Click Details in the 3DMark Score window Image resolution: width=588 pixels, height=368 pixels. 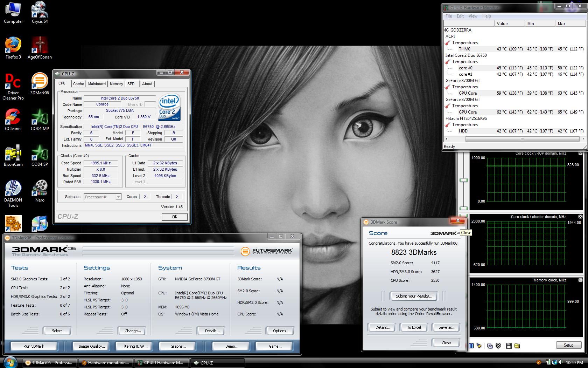coord(383,327)
